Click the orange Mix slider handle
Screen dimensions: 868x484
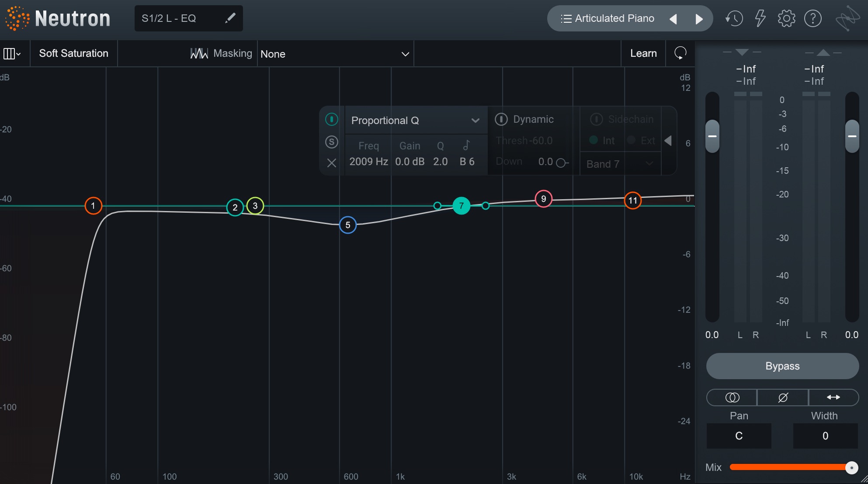851,468
